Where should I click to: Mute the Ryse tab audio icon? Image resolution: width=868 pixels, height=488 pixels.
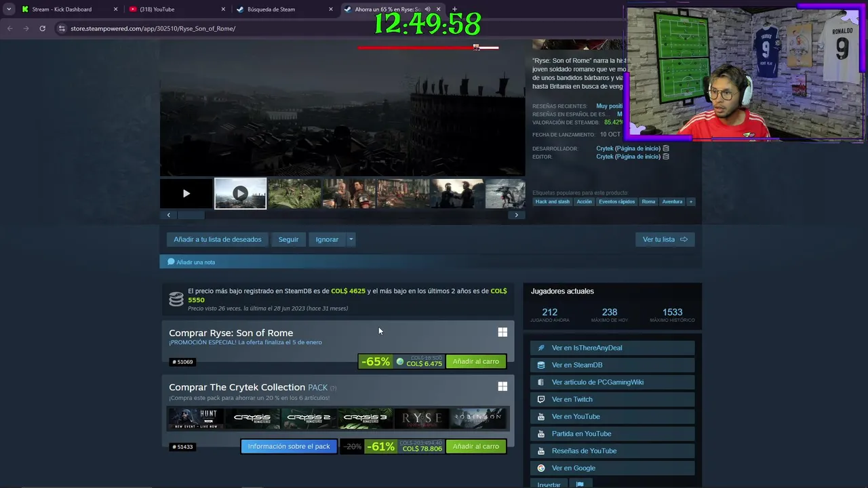click(427, 9)
